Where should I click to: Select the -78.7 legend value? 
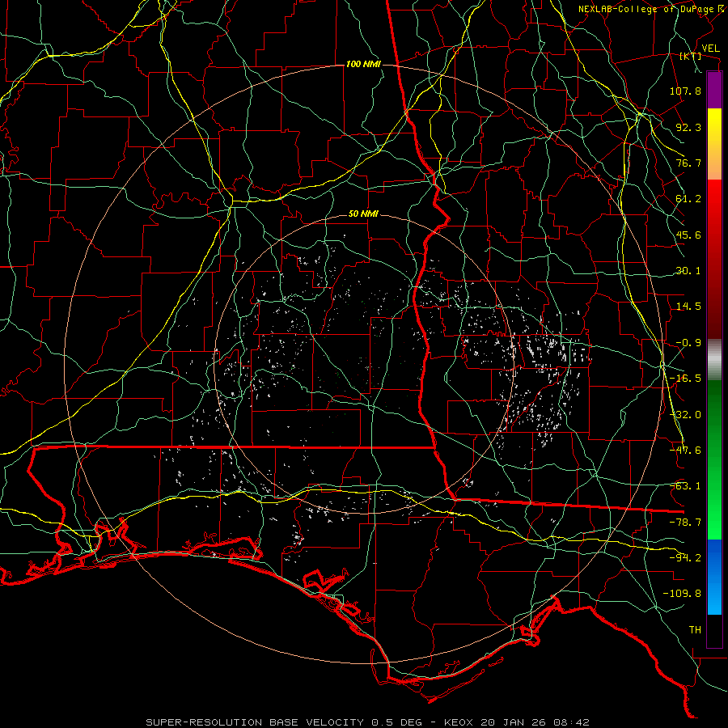(685, 523)
